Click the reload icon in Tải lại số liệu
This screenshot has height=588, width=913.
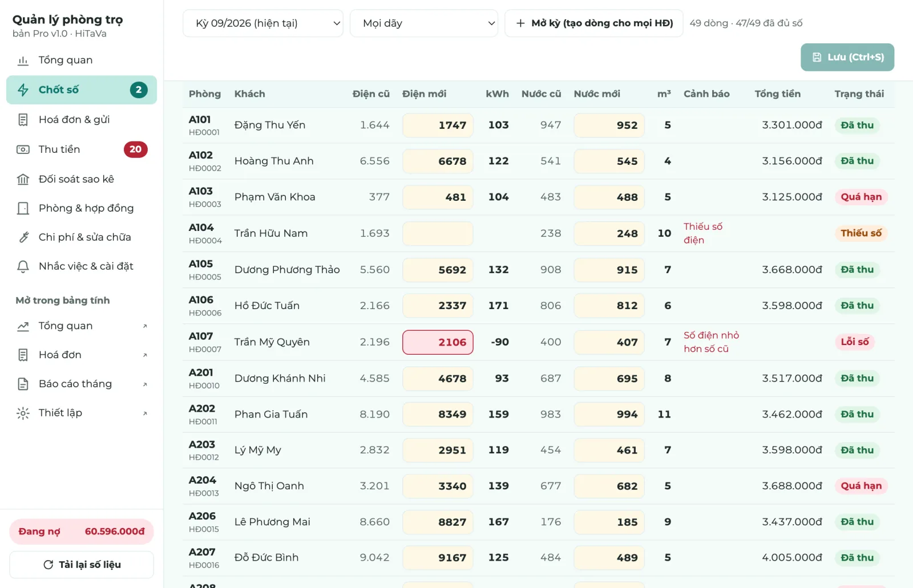(49, 565)
